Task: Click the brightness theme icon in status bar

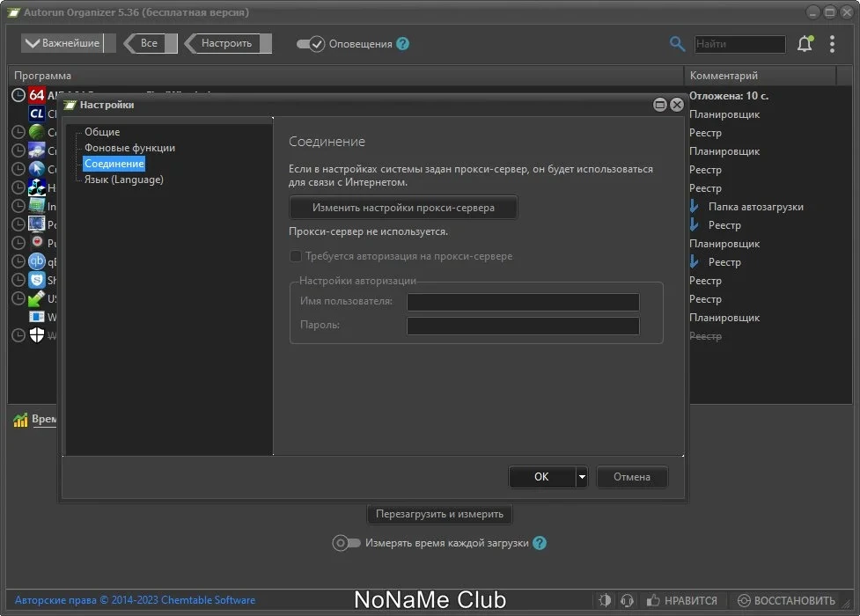Action: tap(605, 601)
